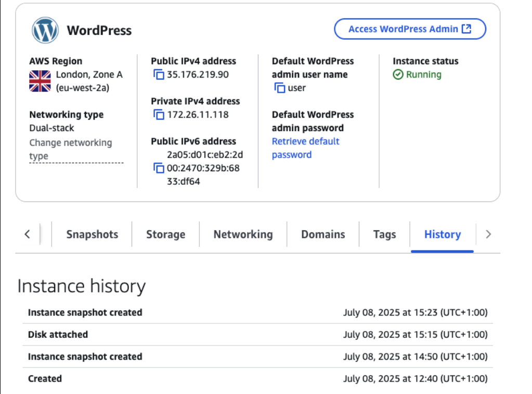Screen dimensions: 532x394
Task: Copy the public IPv6 address
Action: click(159, 168)
